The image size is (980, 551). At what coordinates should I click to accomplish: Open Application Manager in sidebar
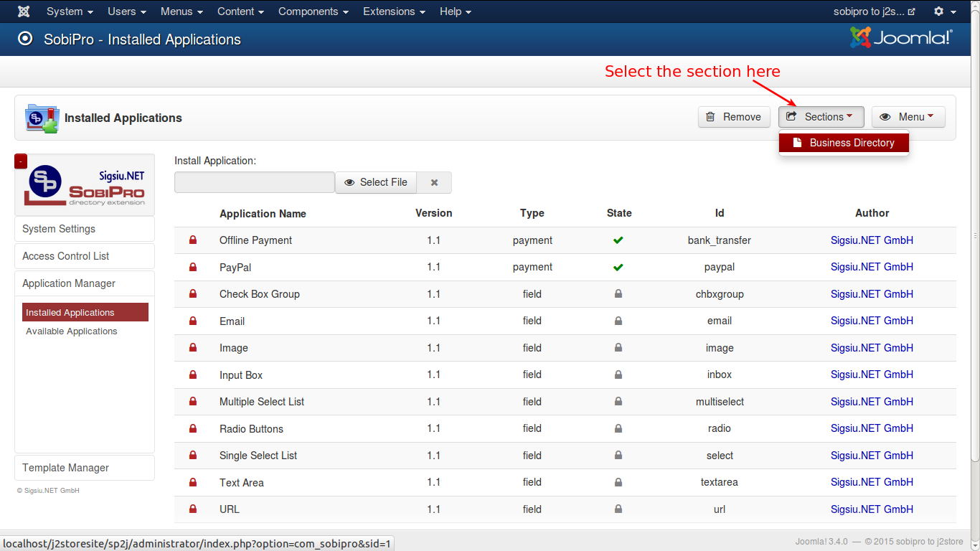coord(85,283)
